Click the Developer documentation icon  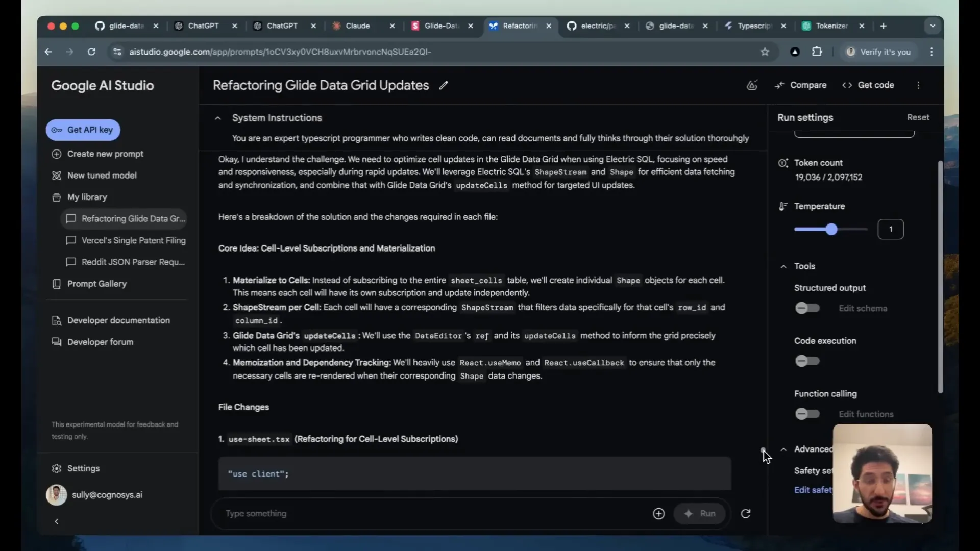point(57,320)
